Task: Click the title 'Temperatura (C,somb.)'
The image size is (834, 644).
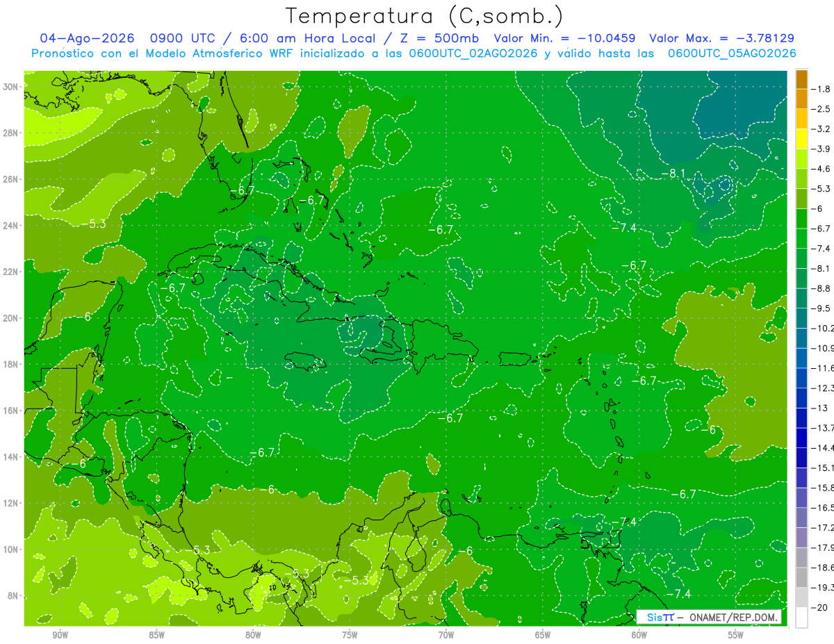Action: pos(424,16)
